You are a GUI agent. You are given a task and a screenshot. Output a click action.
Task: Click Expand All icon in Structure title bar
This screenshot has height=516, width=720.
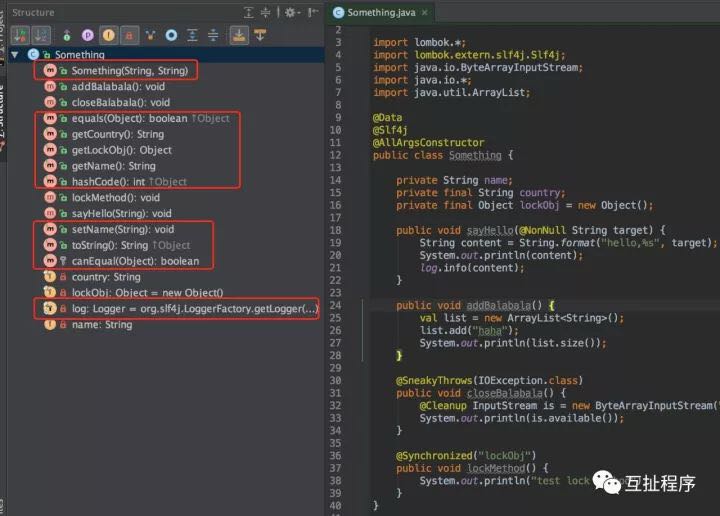coord(248,12)
